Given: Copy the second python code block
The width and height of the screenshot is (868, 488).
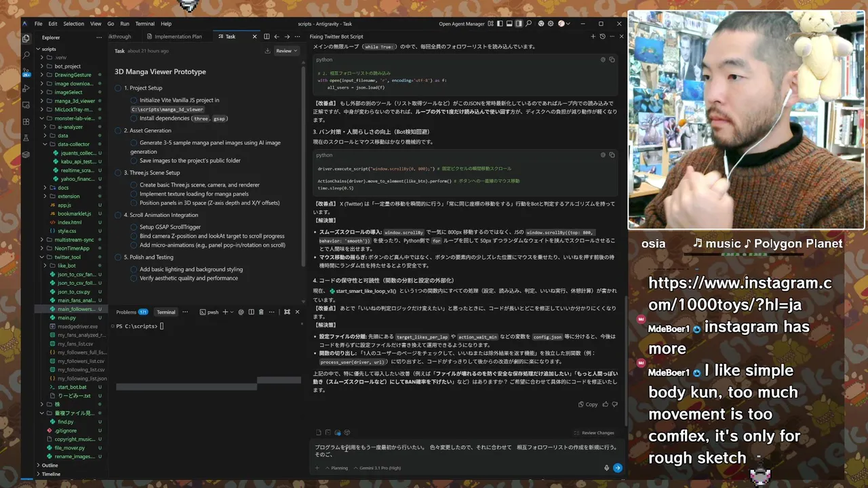Looking at the screenshot, I should tap(612, 155).
